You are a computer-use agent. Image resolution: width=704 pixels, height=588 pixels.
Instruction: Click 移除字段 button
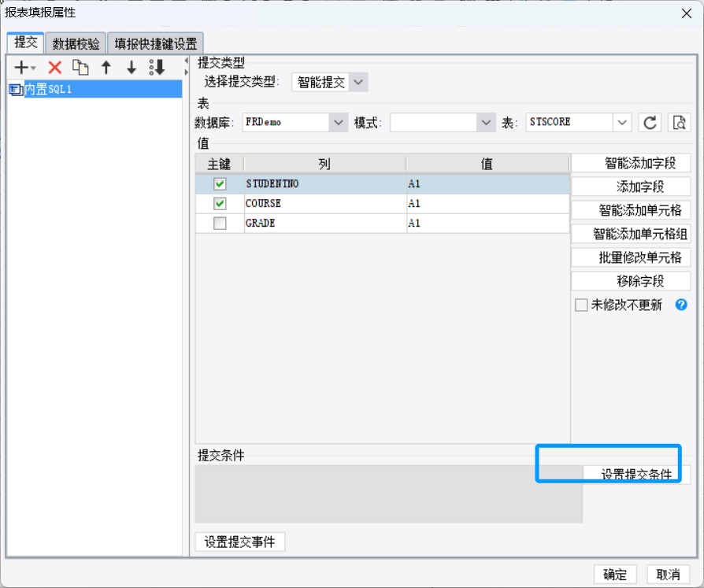631,281
